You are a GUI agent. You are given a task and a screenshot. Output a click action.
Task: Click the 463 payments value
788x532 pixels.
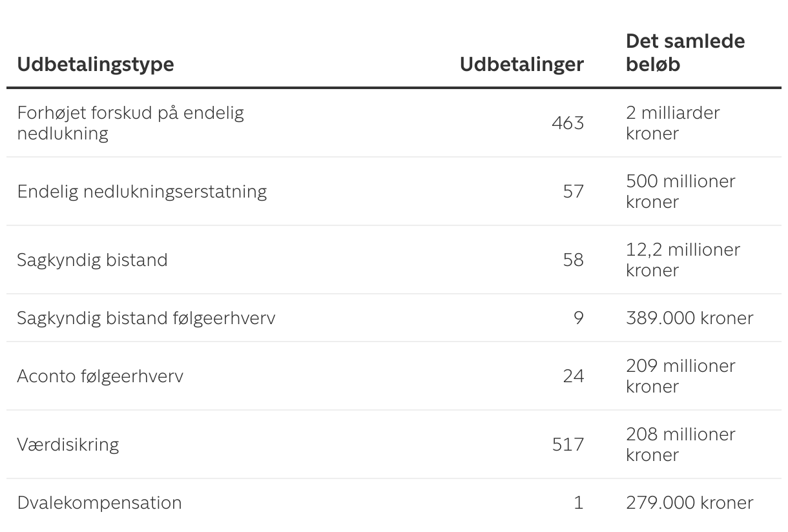coord(568,123)
